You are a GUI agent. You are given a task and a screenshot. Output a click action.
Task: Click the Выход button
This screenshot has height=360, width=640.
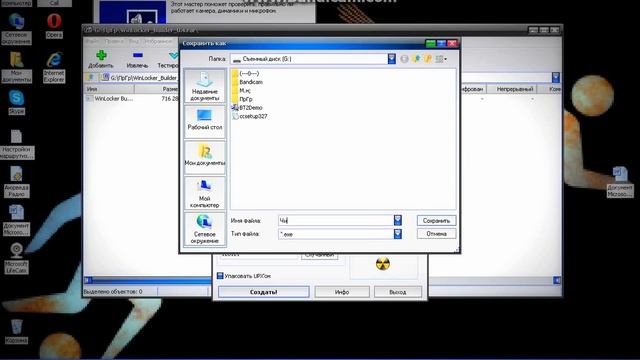coord(398,292)
